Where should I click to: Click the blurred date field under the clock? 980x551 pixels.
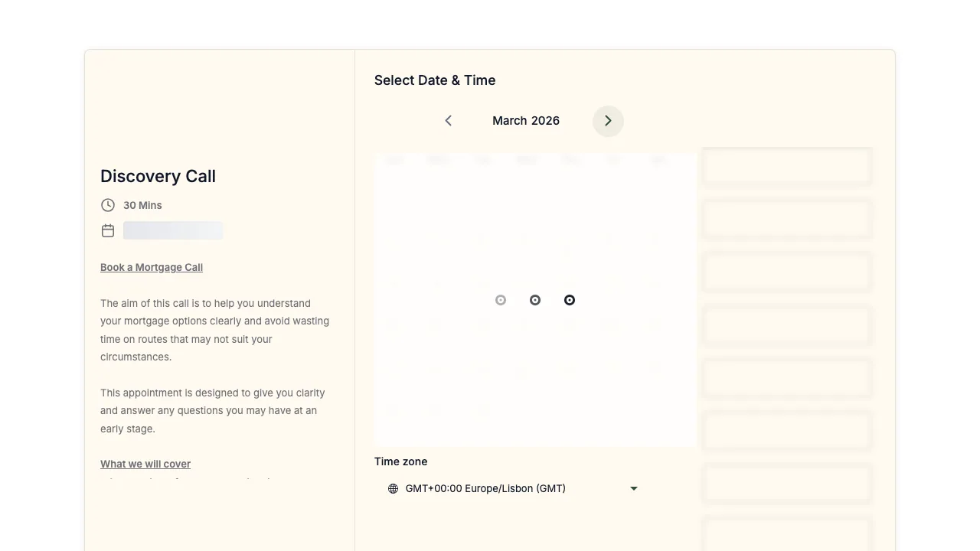point(173,230)
